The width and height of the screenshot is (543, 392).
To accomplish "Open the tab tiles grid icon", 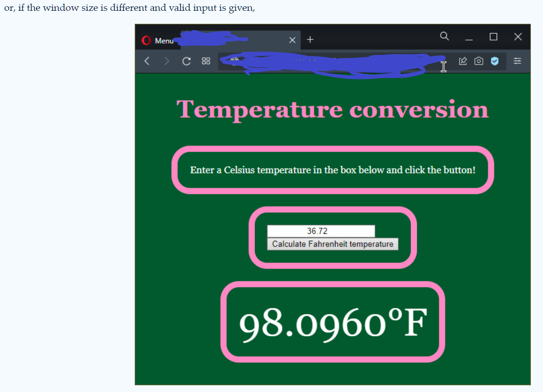I will [x=206, y=61].
